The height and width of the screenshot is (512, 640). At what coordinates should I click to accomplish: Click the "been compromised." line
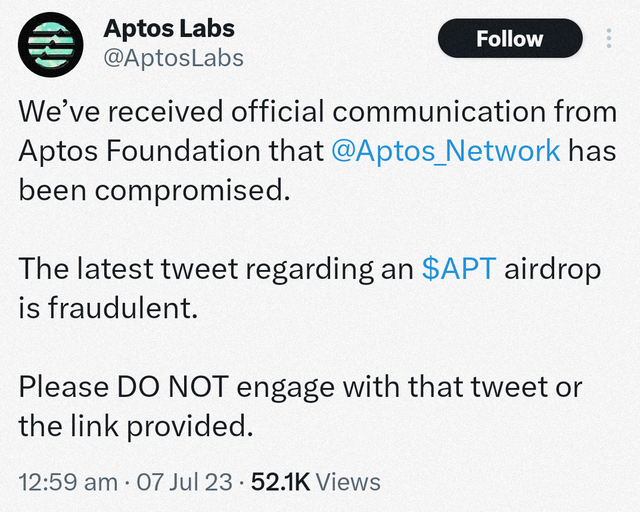tap(154, 191)
